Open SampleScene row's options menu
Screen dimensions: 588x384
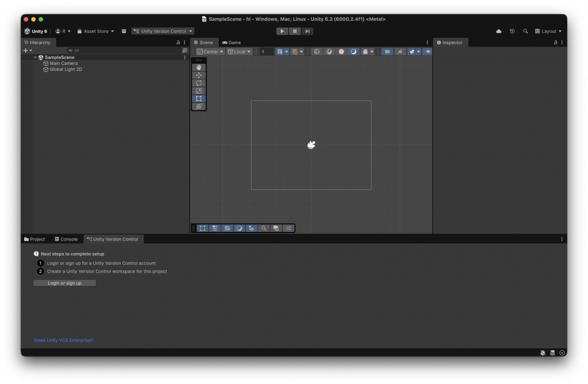(x=184, y=57)
